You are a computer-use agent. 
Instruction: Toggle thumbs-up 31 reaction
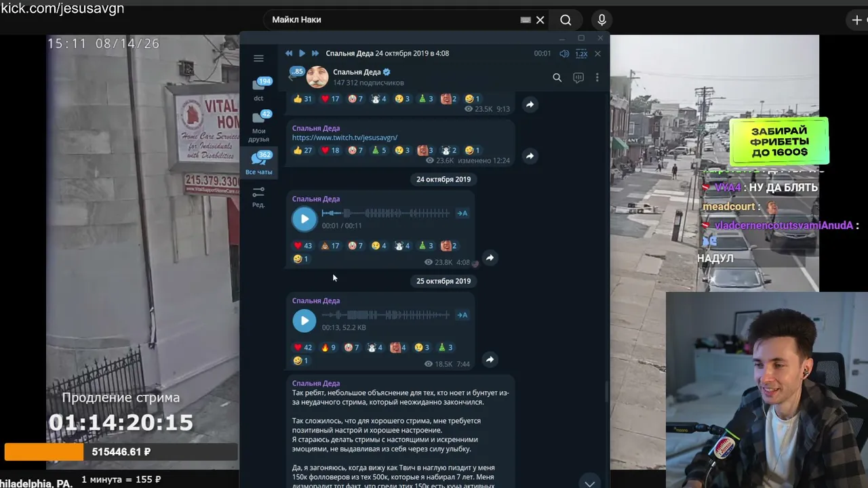(x=302, y=99)
